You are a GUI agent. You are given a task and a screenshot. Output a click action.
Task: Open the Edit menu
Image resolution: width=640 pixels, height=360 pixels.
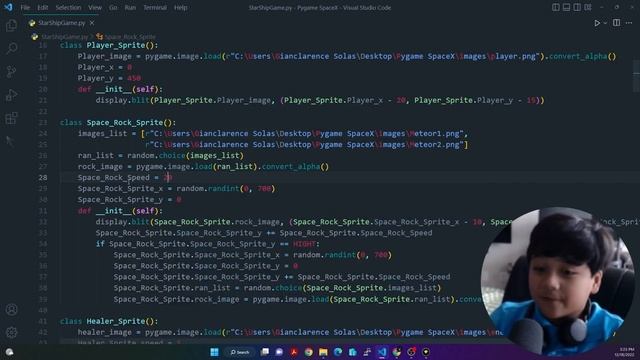click(x=42, y=7)
